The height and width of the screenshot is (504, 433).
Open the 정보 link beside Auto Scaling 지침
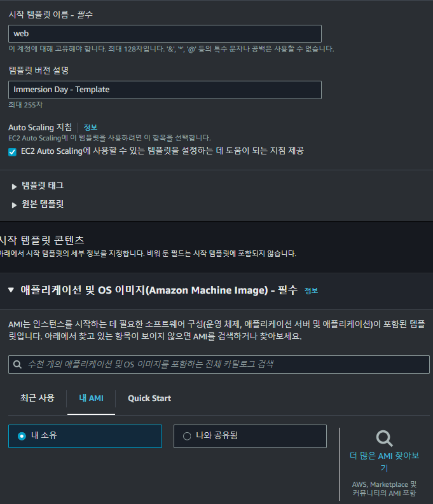[90, 127]
